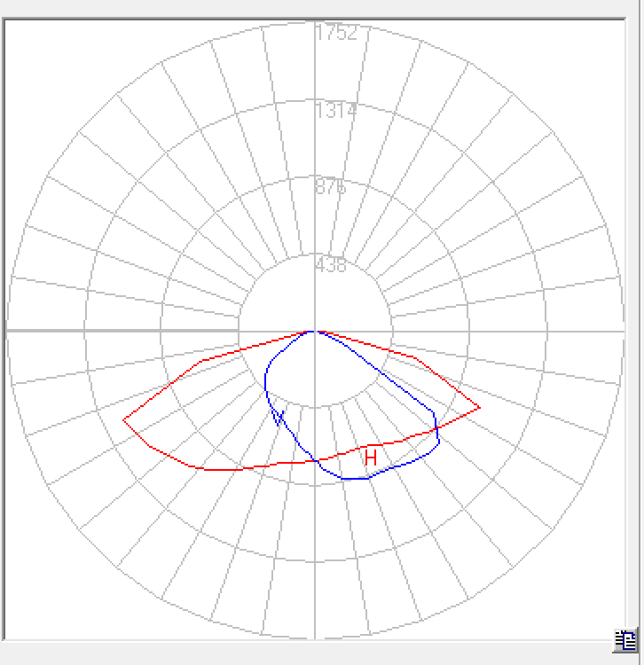Click the 1752 scale ring label
This screenshot has width=644, height=665.
(x=337, y=32)
